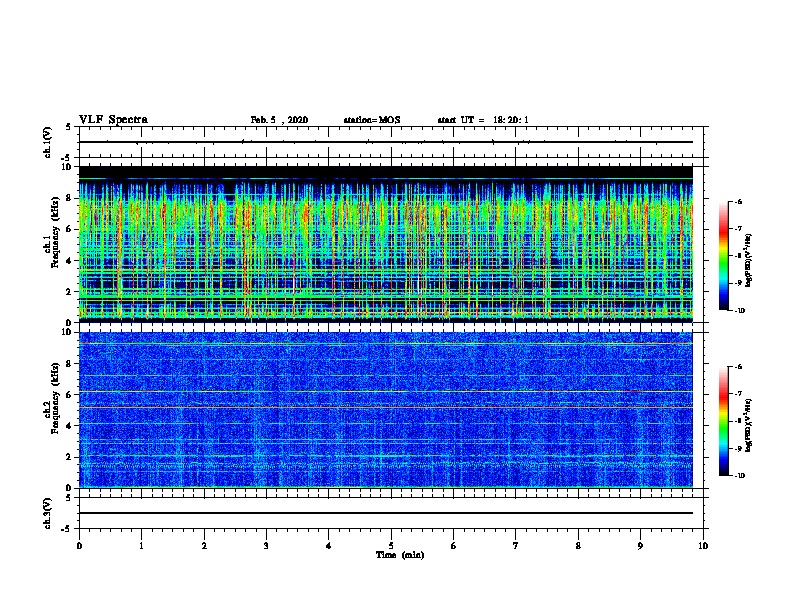Click the time-axis tick label "1"

[x=141, y=546]
